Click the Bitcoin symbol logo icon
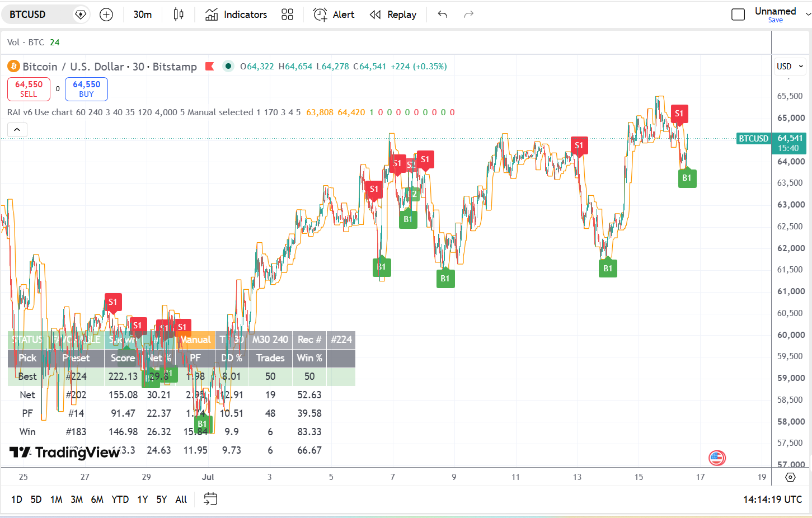The width and height of the screenshot is (812, 518). click(x=13, y=67)
